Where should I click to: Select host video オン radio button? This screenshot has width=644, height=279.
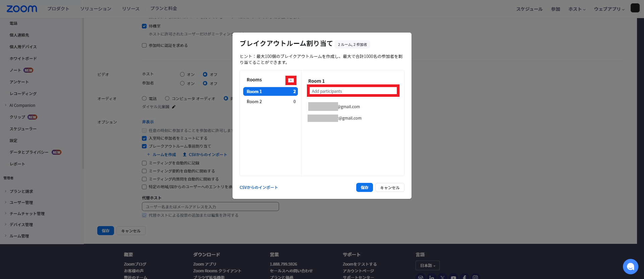(182, 74)
